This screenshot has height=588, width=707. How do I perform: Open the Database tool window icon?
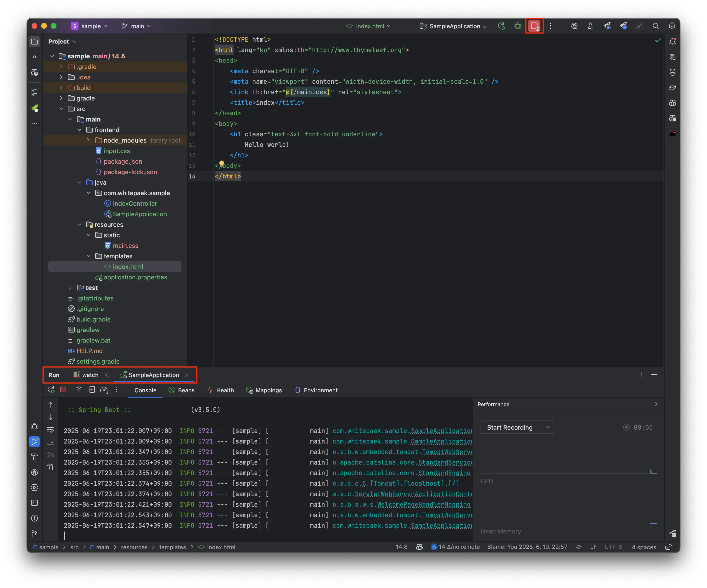coord(672,72)
